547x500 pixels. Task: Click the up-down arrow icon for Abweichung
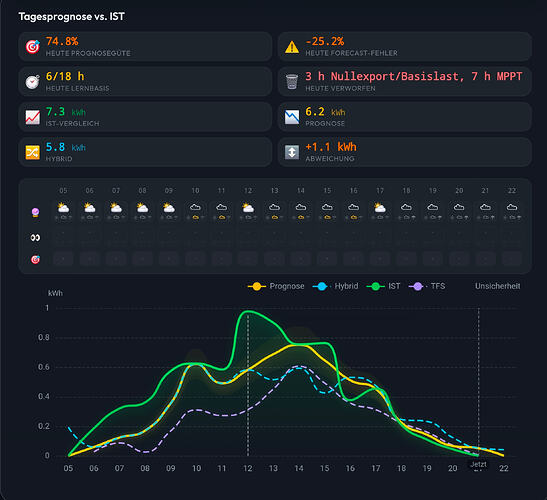click(292, 152)
